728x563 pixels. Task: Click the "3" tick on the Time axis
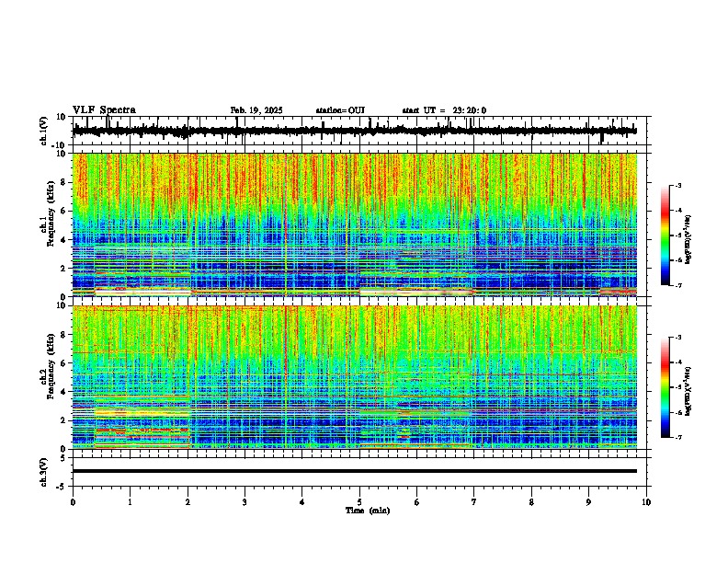click(245, 502)
